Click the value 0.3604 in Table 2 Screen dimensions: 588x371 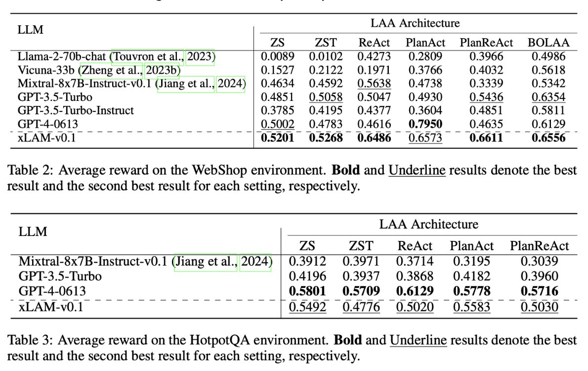pyautogui.click(x=425, y=111)
